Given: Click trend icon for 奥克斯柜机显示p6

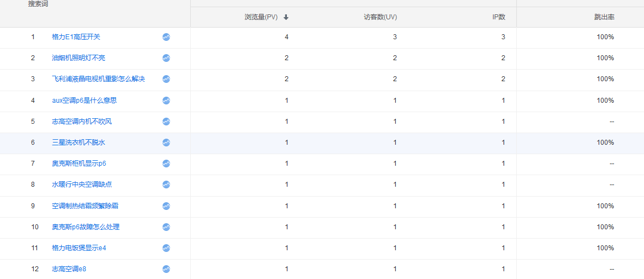Looking at the screenshot, I should pyautogui.click(x=166, y=164).
